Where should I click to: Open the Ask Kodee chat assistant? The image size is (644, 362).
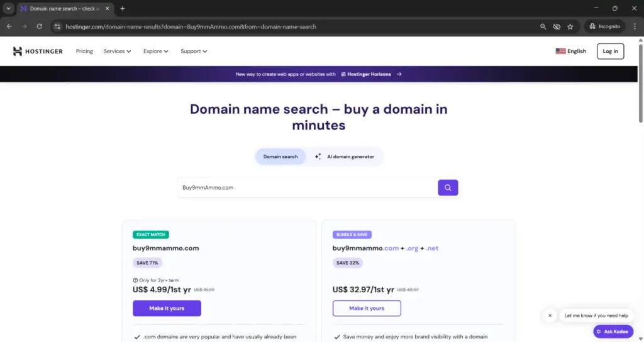point(613,332)
